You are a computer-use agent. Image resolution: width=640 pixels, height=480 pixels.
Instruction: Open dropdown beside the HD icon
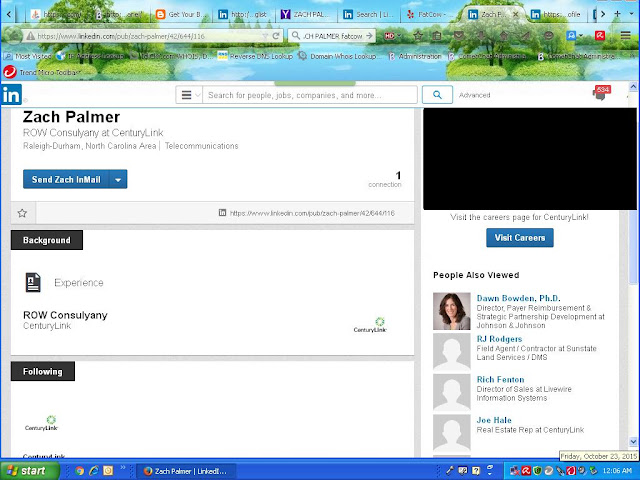click(x=399, y=36)
